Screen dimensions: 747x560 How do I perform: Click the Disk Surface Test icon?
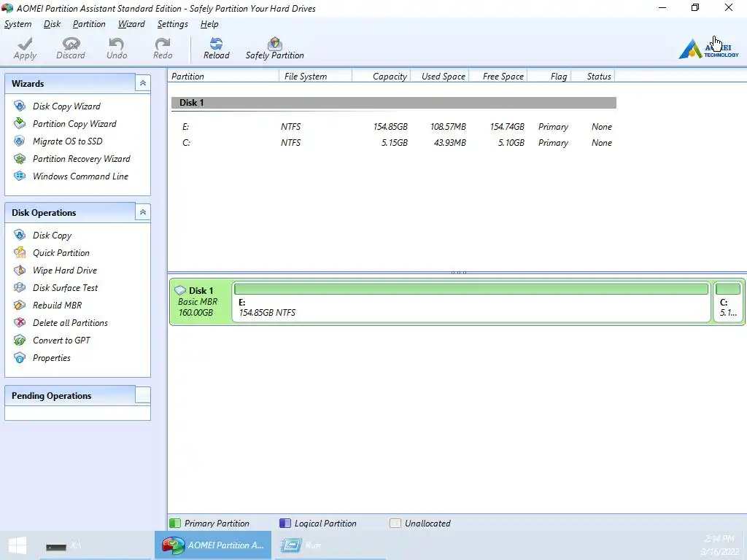click(x=20, y=287)
